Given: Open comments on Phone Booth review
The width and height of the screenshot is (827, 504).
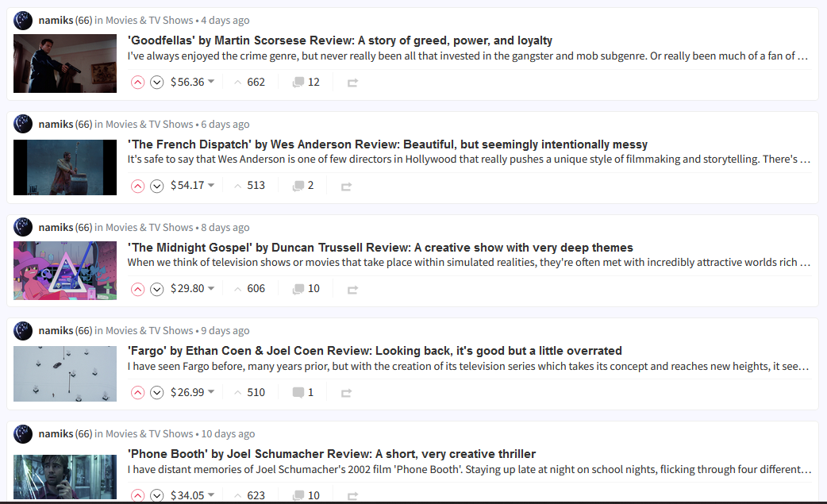Looking at the screenshot, I should (306, 495).
